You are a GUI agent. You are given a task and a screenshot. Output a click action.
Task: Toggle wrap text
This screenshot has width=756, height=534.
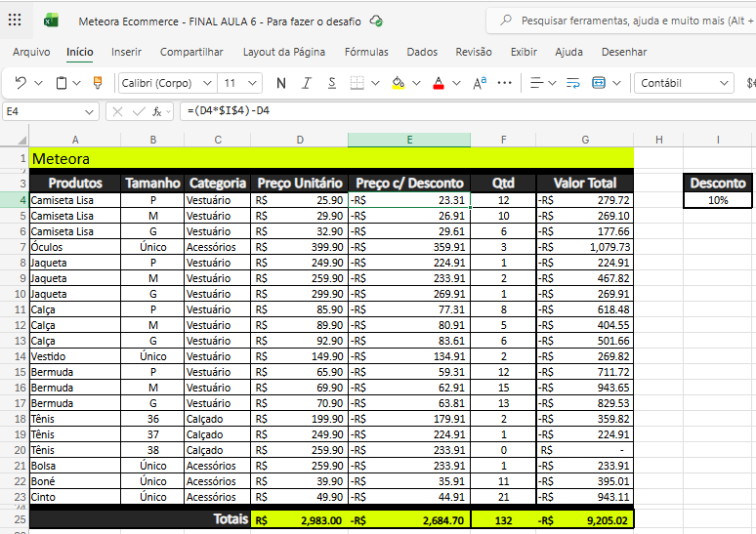pos(572,83)
